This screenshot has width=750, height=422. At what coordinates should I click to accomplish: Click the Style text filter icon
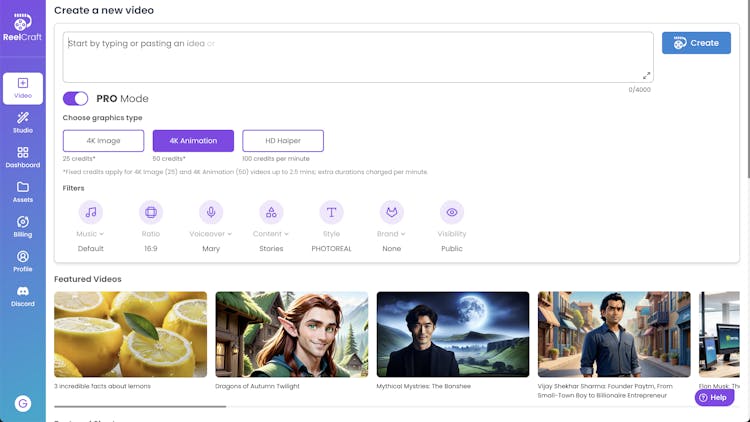331,212
